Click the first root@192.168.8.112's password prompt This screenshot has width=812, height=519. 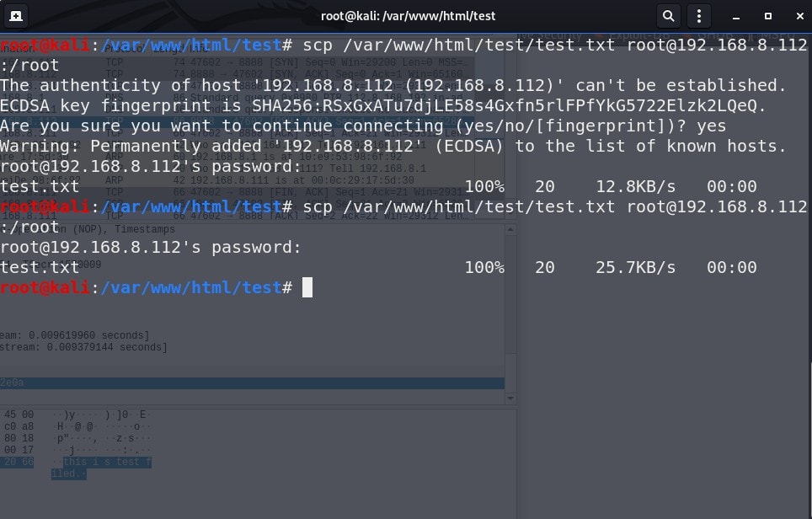150,166
